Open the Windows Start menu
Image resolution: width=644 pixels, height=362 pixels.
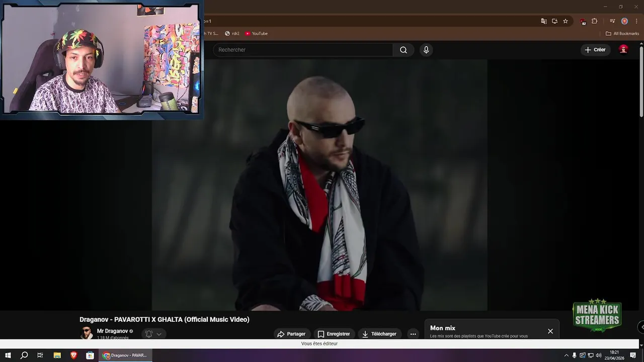(x=8, y=355)
